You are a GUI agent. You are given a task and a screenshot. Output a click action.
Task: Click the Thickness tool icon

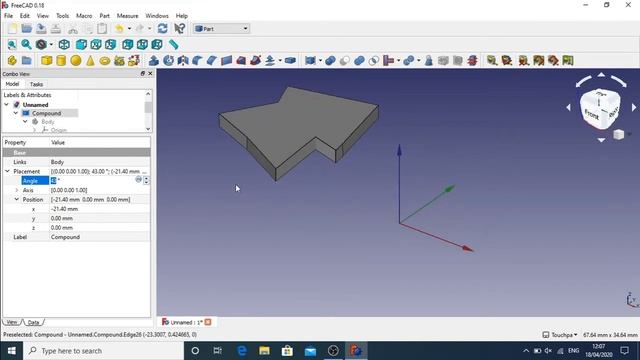[x=290, y=61]
